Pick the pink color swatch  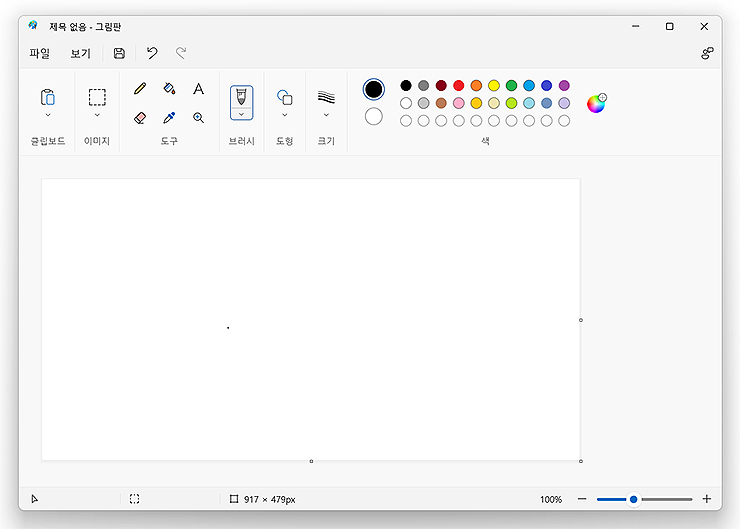pos(458,103)
